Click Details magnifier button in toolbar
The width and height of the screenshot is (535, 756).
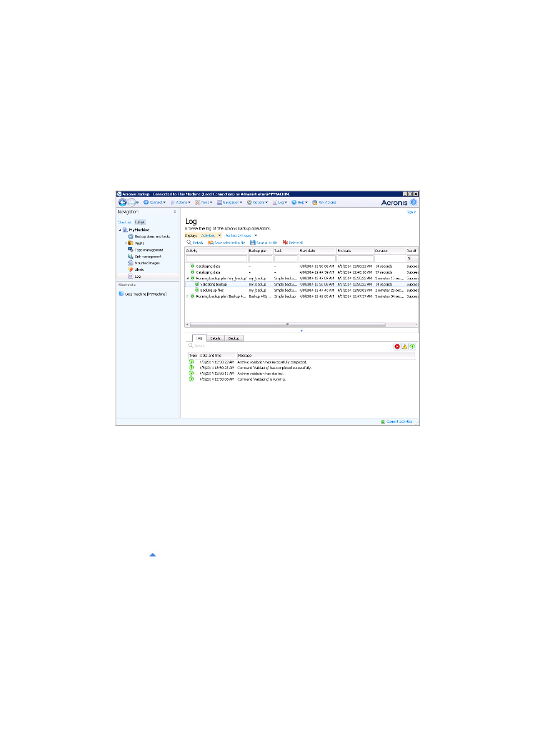195,243
